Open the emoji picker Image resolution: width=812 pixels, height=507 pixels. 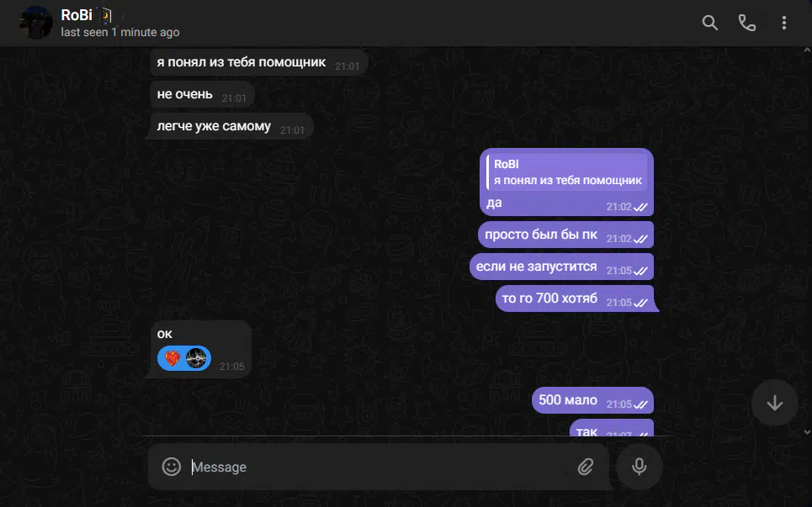click(x=172, y=467)
